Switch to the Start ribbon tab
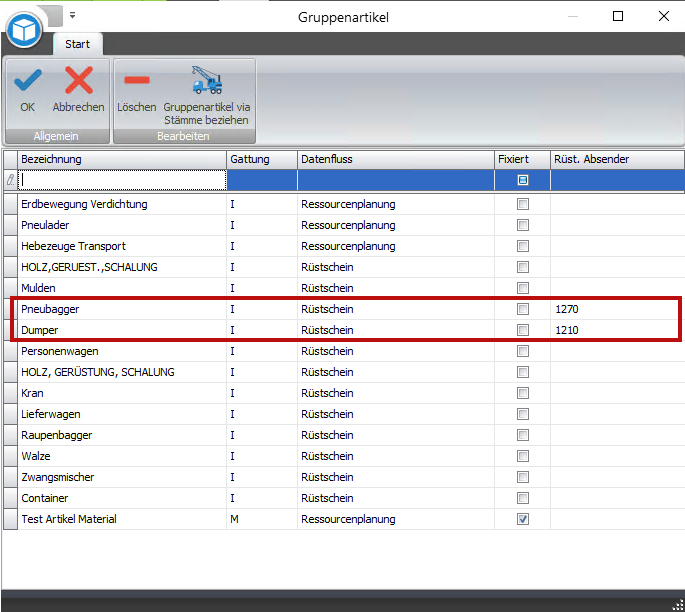 78,44
